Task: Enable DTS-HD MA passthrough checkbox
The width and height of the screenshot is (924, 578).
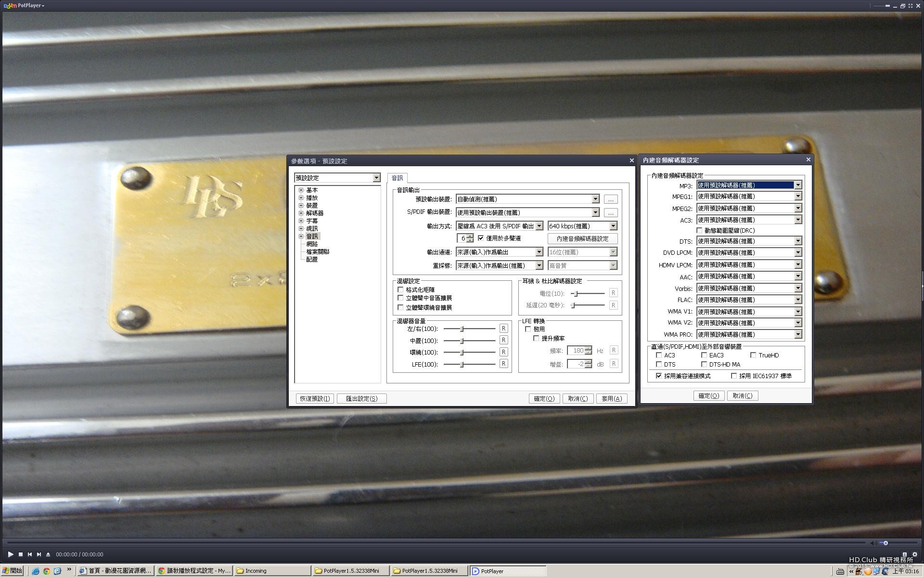Action: [x=704, y=364]
